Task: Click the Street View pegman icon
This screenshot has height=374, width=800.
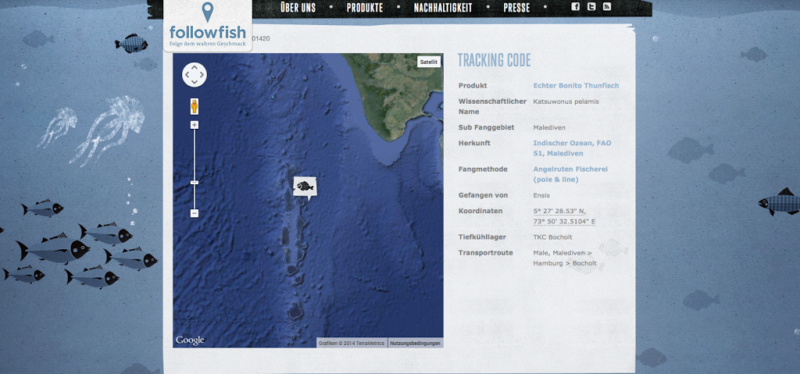Action: 194,106
